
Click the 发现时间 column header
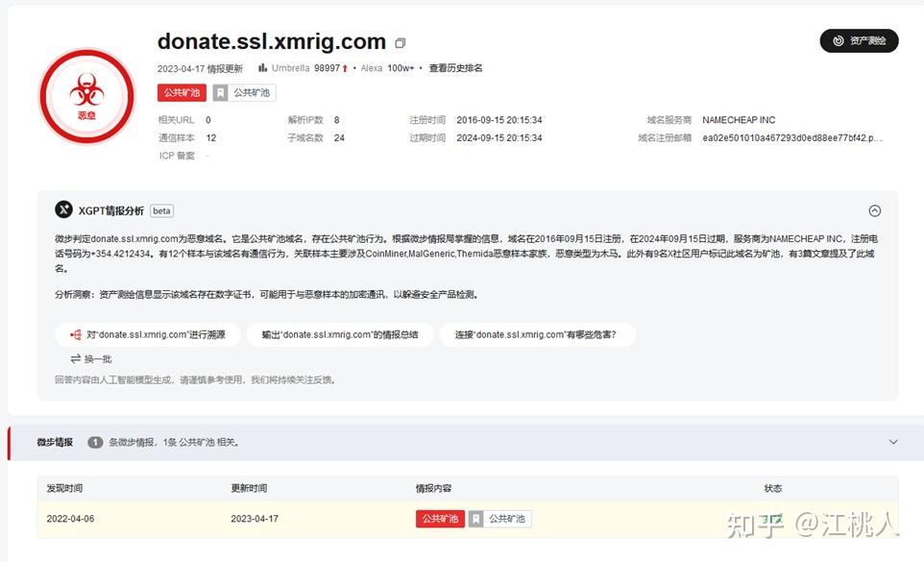(64, 488)
